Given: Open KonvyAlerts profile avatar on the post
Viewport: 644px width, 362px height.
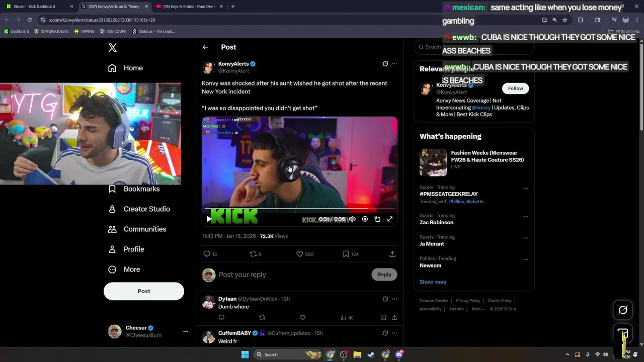Looking at the screenshot, I should click(x=208, y=67).
